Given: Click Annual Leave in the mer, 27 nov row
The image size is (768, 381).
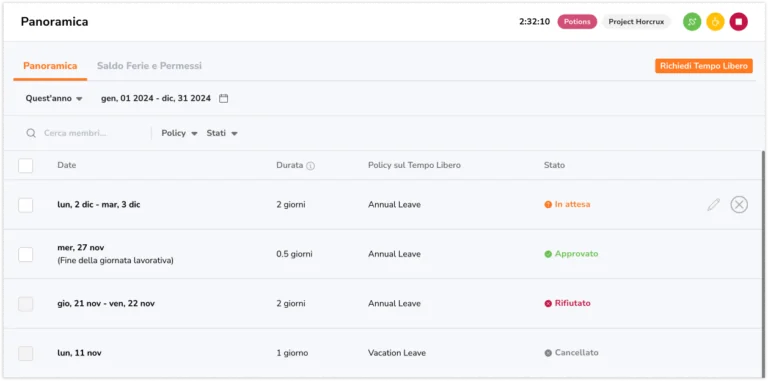Looking at the screenshot, I should [394, 254].
